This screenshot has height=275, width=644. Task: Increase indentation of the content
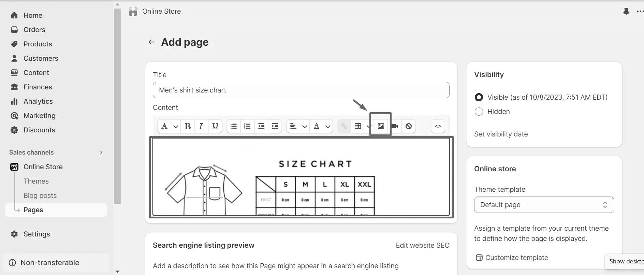coord(275,126)
